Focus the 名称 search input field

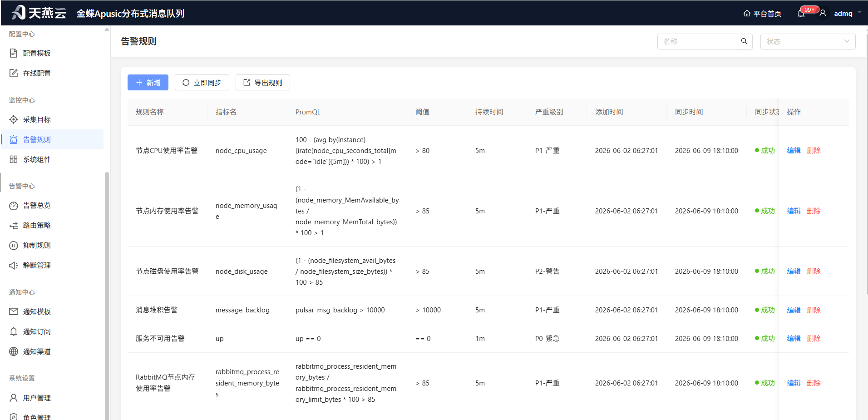[x=697, y=41]
